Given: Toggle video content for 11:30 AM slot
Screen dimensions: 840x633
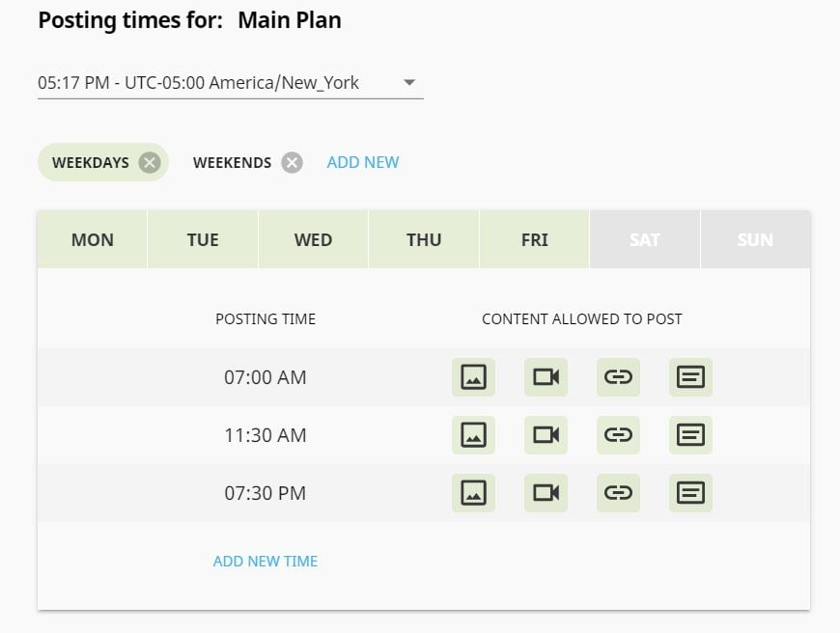Looking at the screenshot, I should (x=546, y=435).
